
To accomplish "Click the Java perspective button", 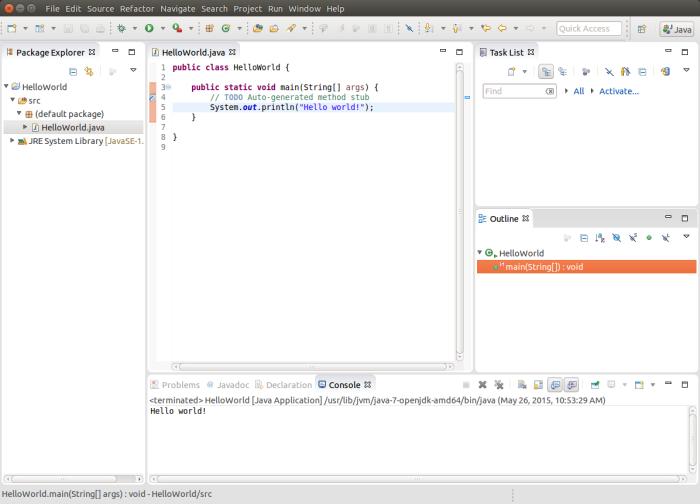I will (677, 29).
